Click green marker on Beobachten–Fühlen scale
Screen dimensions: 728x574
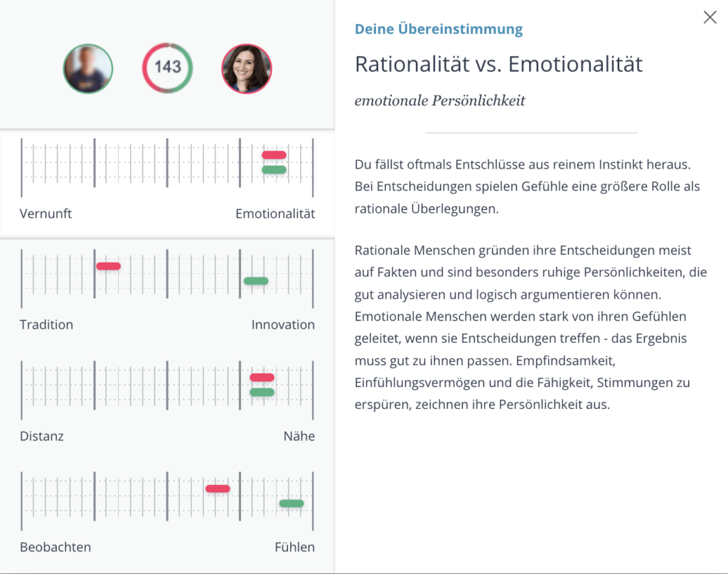[x=291, y=504]
